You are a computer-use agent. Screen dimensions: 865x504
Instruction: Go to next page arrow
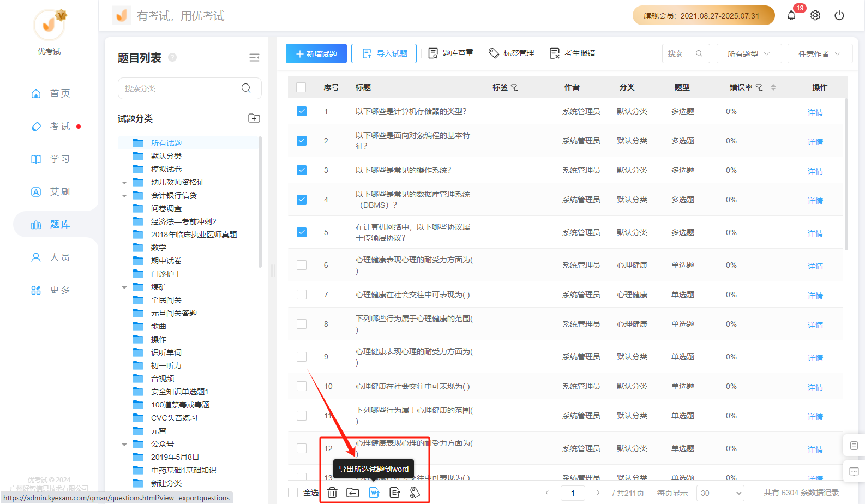tap(598, 493)
